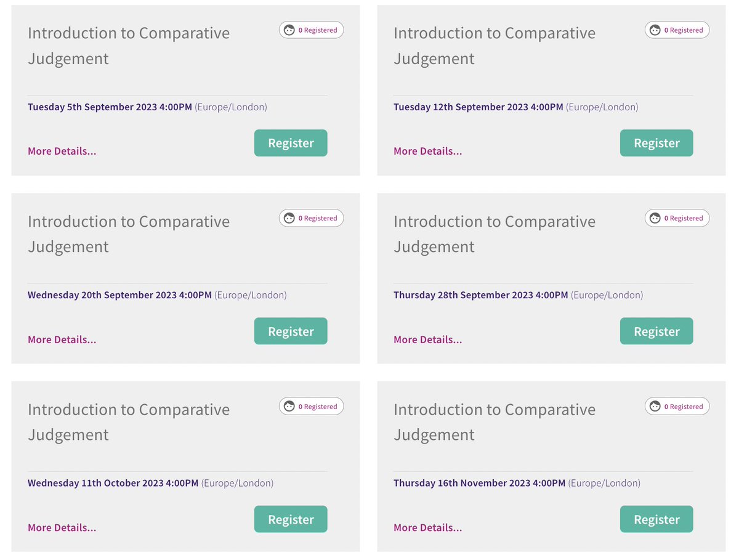Show More Details for 11th October session
The image size is (739, 560).
coord(62,527)
